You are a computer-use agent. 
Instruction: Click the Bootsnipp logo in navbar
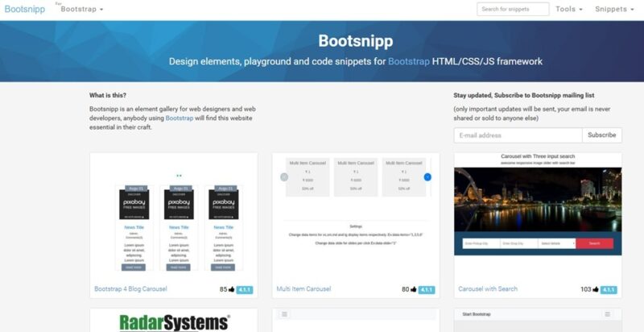[25, 9]
